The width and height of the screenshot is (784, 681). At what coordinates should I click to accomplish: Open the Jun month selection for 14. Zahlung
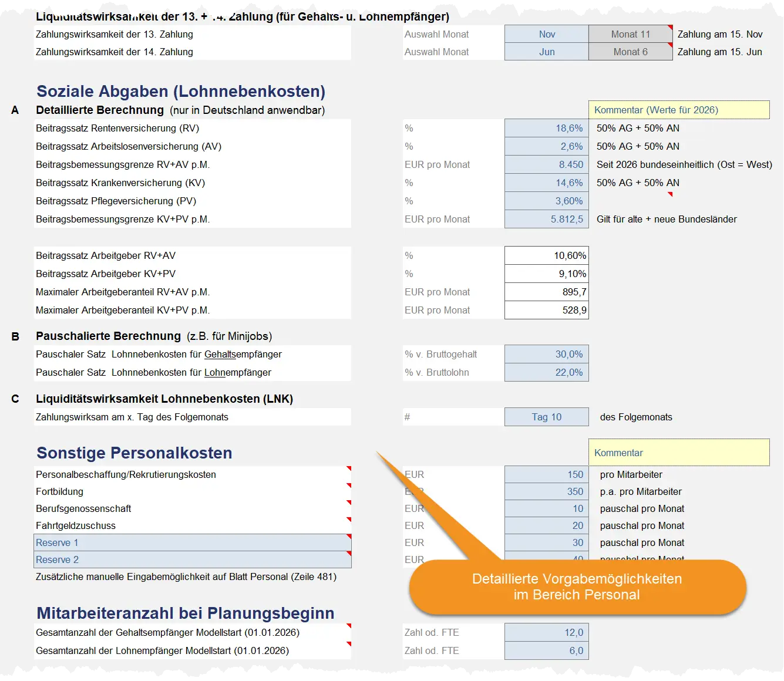[546, 52]
